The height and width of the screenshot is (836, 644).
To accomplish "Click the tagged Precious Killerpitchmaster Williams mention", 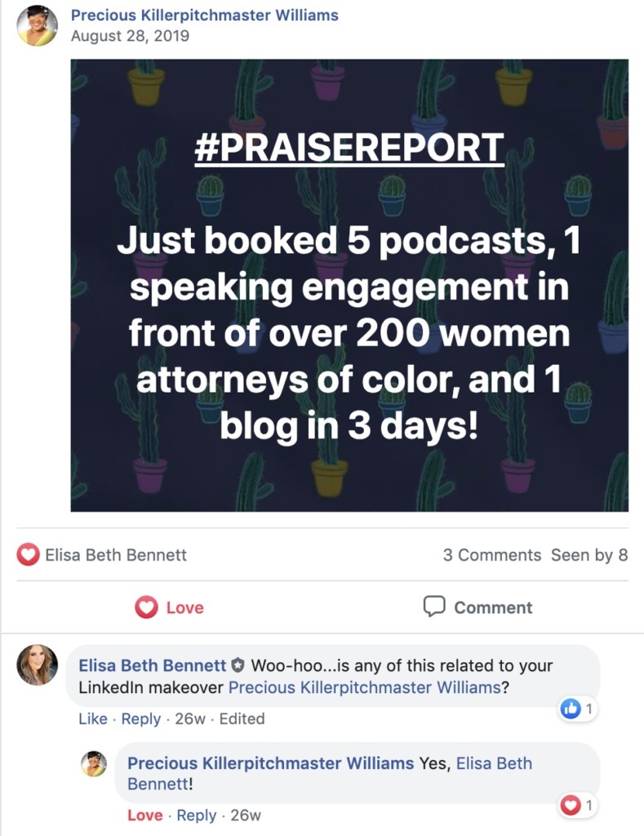I will tap(364, 687).
